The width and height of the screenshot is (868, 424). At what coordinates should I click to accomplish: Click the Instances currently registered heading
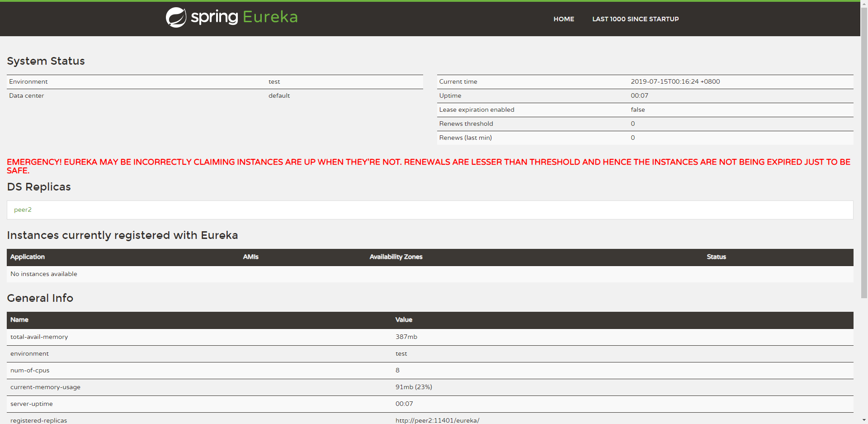122,235
